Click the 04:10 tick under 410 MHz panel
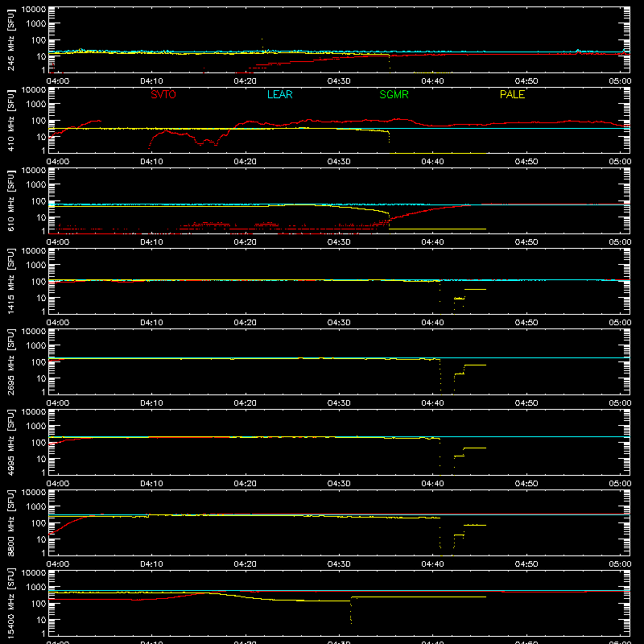 pyautogui.click(x=151, y=162)
